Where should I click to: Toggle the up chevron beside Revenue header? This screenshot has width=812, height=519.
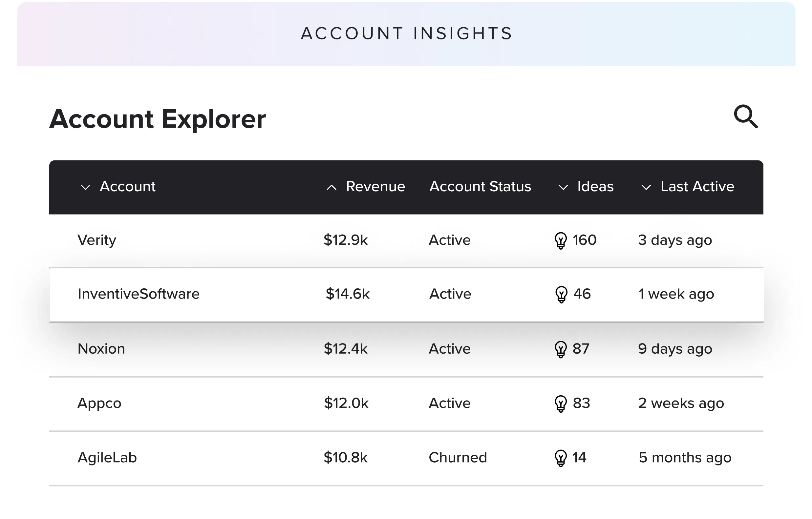pyautogui.click(x=331, y=187)
